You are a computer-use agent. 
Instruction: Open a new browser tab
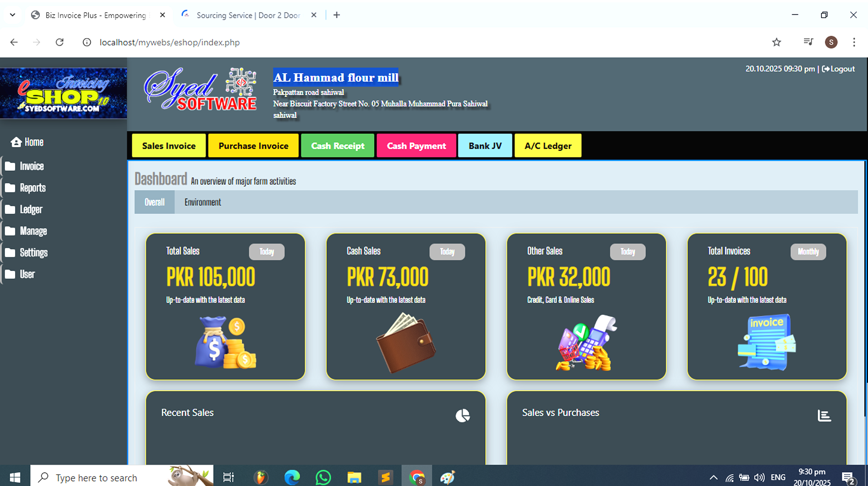(336, 15)
